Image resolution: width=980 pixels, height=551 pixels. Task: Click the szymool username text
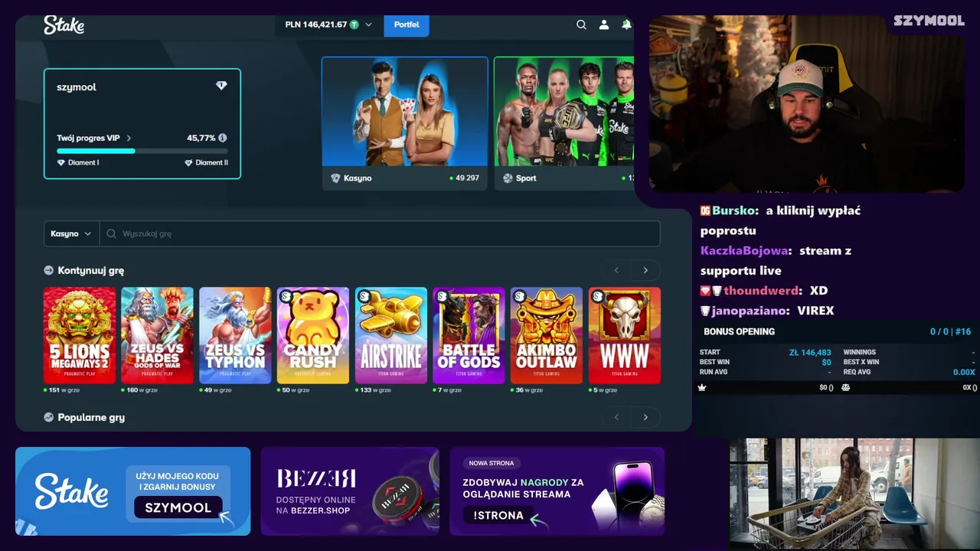coord(77,87)
